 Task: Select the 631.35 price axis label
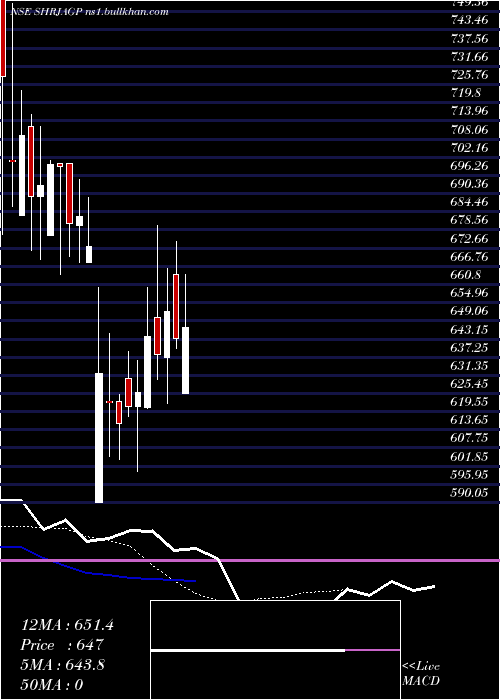[x=469, y=366]
